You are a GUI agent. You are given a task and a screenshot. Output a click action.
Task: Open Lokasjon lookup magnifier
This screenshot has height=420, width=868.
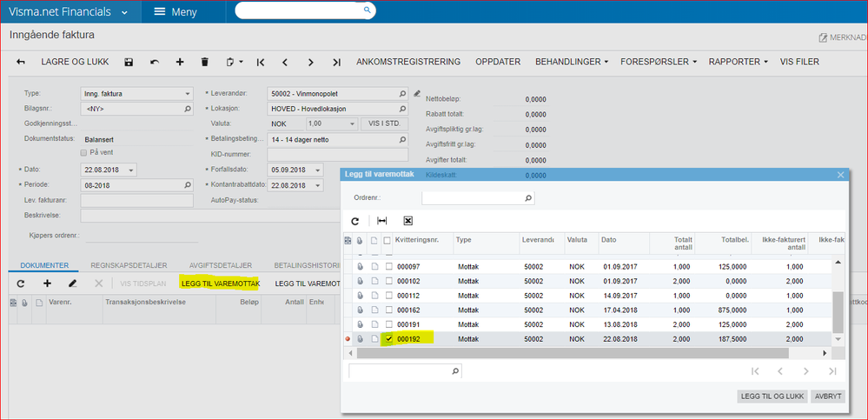coord(402,109)
